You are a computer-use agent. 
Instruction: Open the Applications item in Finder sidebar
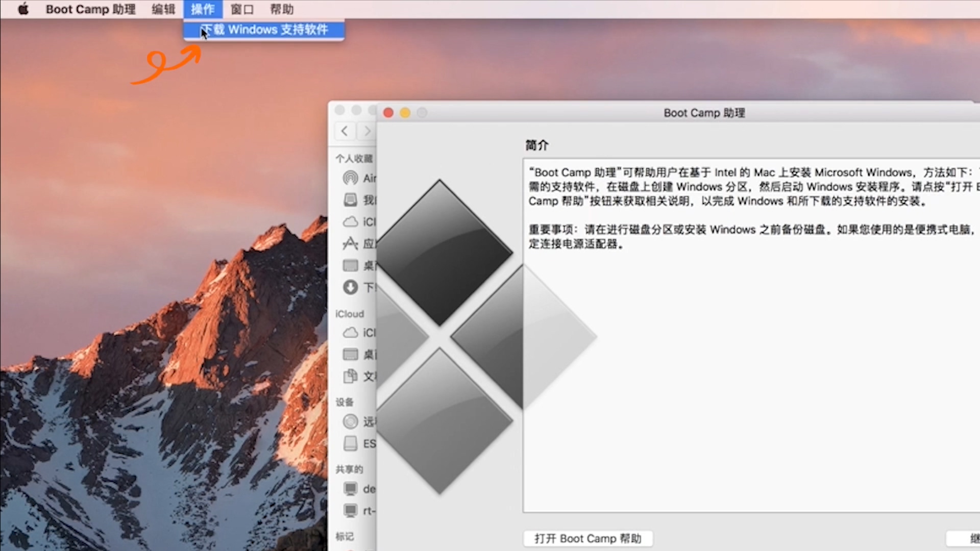coord(359,244)
